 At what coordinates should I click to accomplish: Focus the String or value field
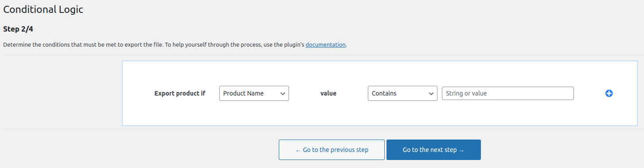[x=508, y=93]
